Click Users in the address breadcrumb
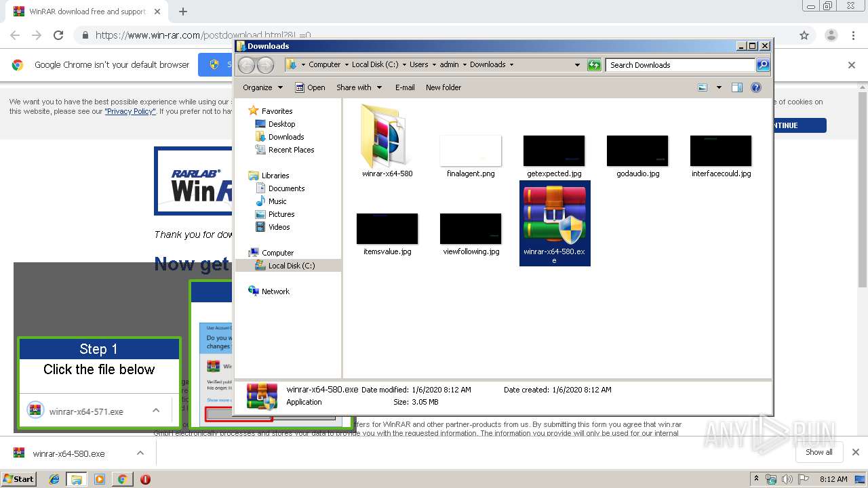The width and height of the screenshot is (868, 488). 418,65
